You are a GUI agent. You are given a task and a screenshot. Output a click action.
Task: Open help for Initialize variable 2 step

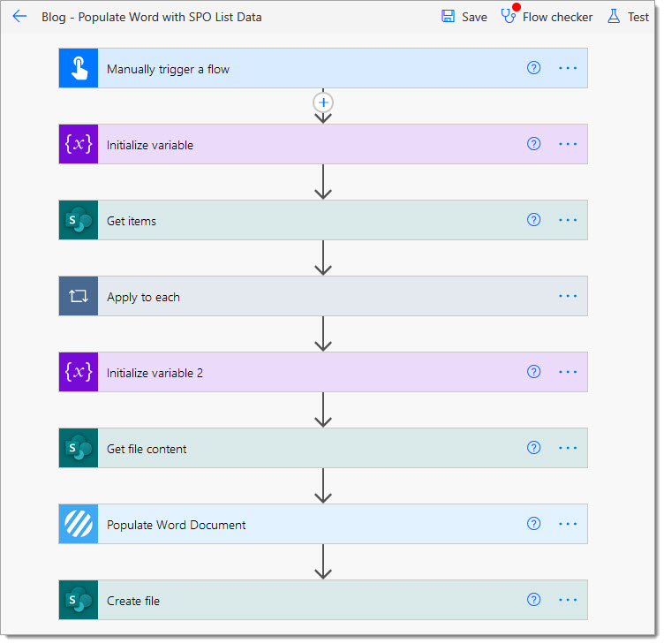[x=533, y=372]
